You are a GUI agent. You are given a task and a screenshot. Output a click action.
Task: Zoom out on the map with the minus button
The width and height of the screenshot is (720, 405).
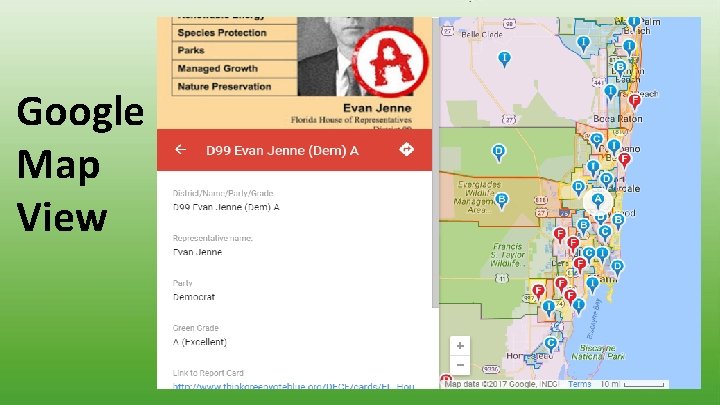[x=460, y=366]
